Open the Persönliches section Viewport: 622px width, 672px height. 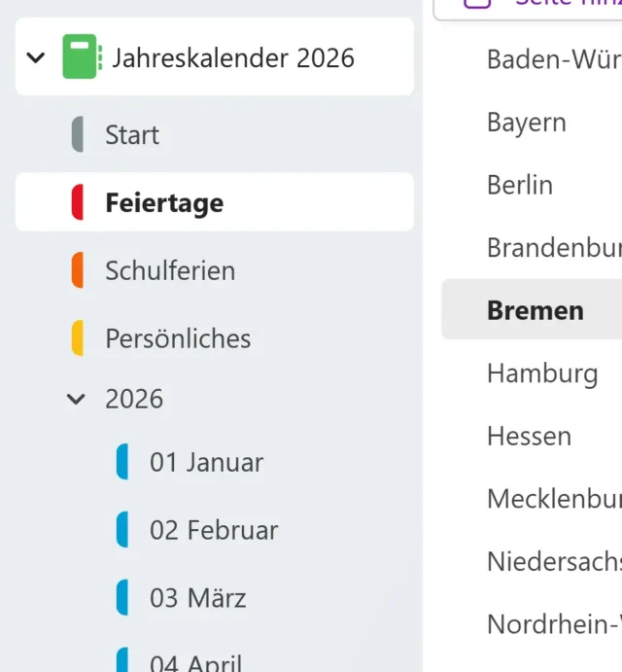178,338
